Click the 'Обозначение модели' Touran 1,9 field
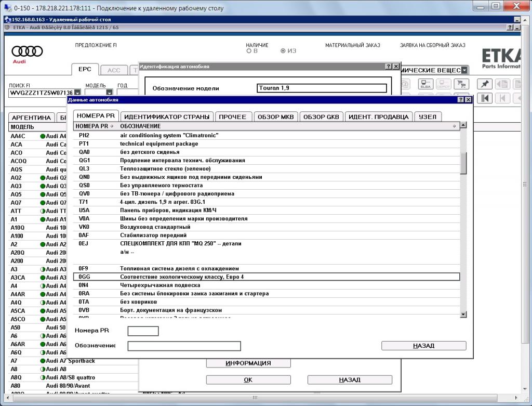This screenshot has width=532, height=406. [x=322, y=88]
